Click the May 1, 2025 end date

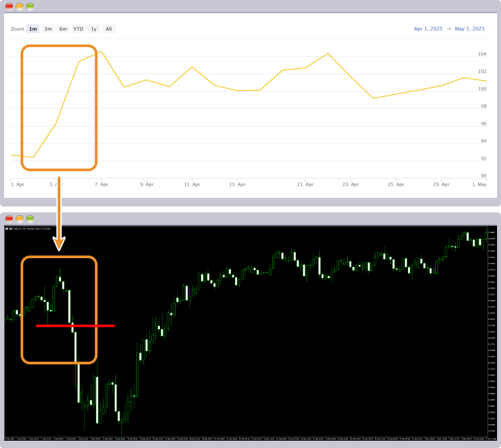pyautogui.click(x=470, y=29)
